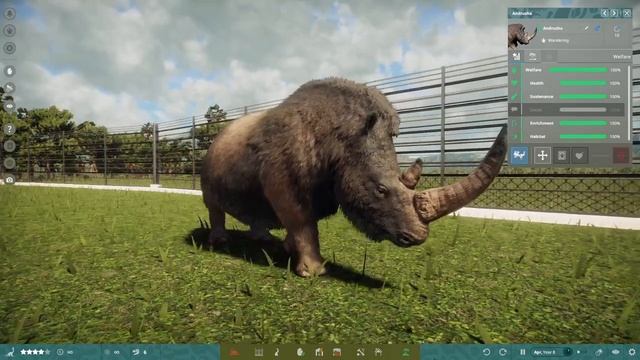Click the blue gender icon next to name
This screenshot has height=360, width=640.
coord(598,28)
